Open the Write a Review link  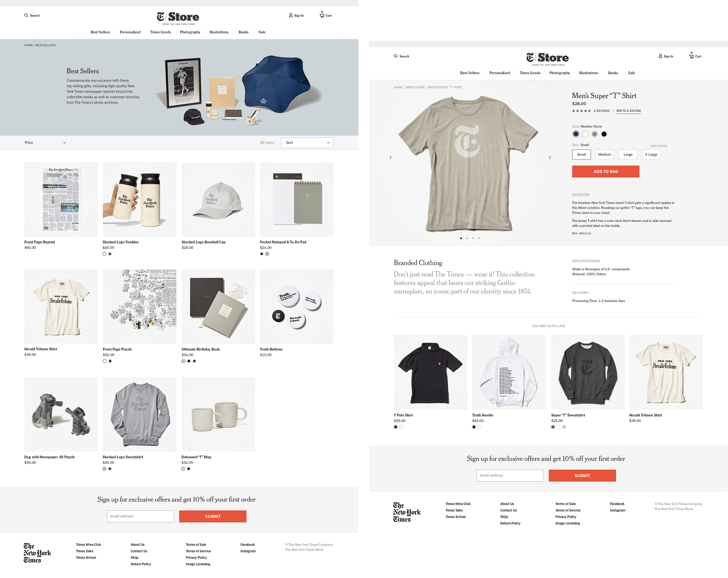pos(628,111)
